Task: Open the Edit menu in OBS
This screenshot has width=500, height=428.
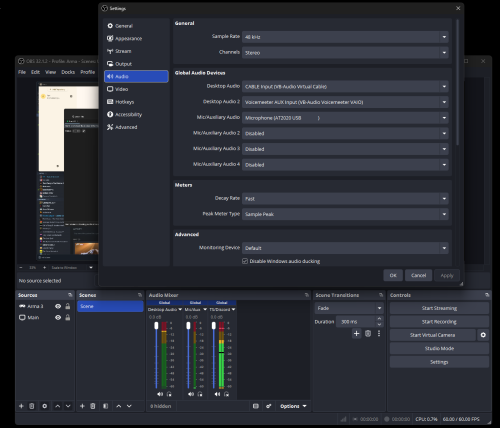Action: click(x=35, y=72)
